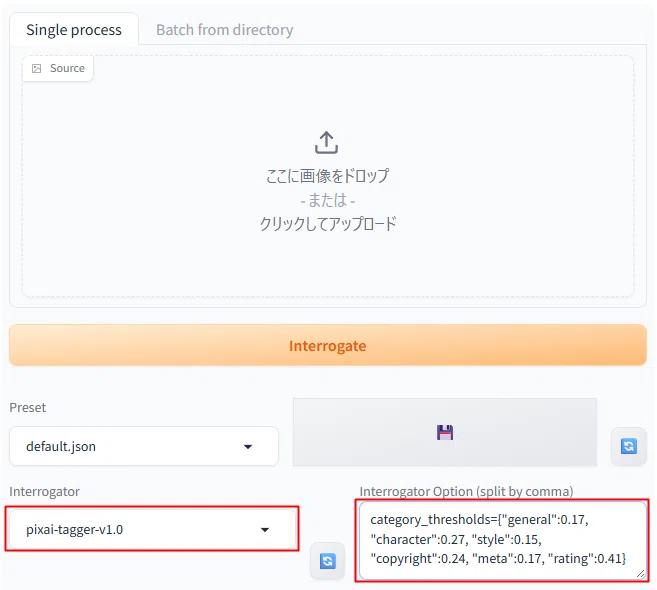Refresh presets with the reload icon beside the save button

pos(629,446)
